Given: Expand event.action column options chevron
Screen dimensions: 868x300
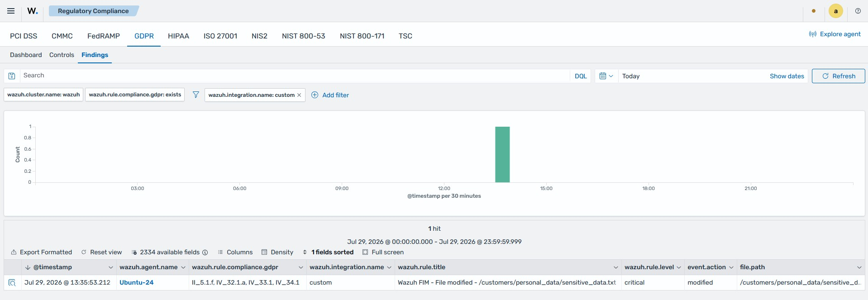Looking at the screenshot, I should click(x=731, y=267).
